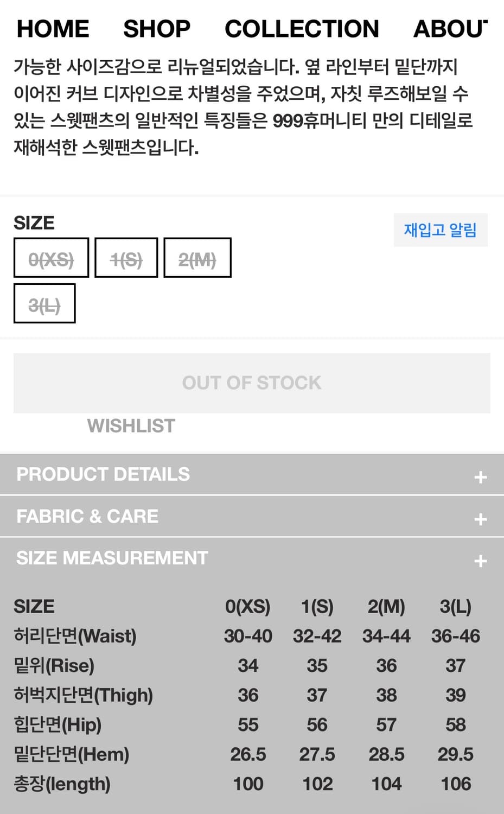The width and height of the screenshot is (504, 814).
Task: Collapse the SIZE MEASUREMENT section header
Action: 112,558
